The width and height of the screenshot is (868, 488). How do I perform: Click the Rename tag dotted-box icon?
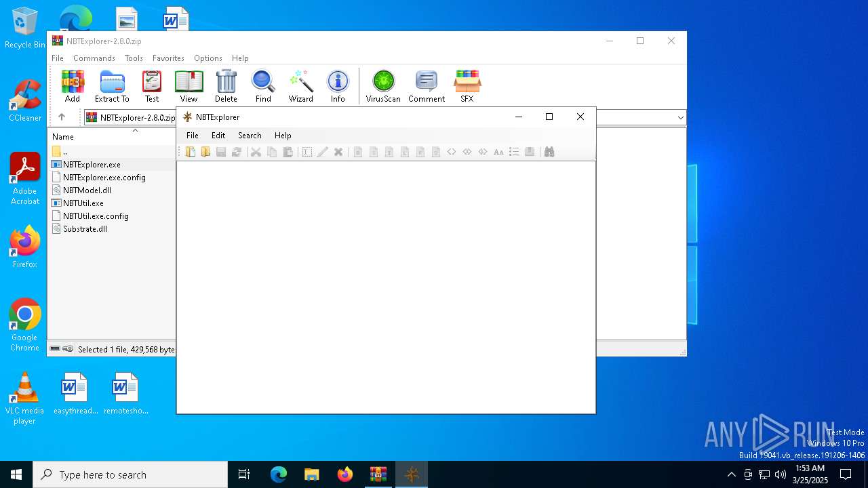(307, 152)
